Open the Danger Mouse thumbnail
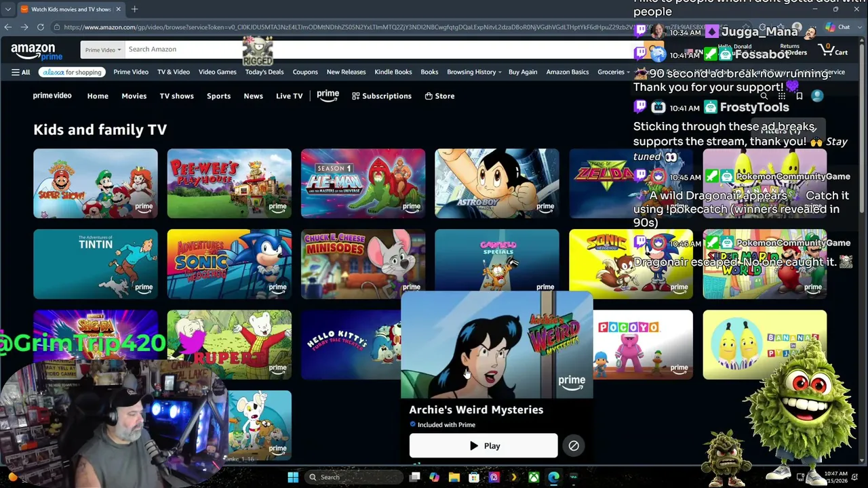The width and height of the screenshot is (868, 488). coord(260,426)
